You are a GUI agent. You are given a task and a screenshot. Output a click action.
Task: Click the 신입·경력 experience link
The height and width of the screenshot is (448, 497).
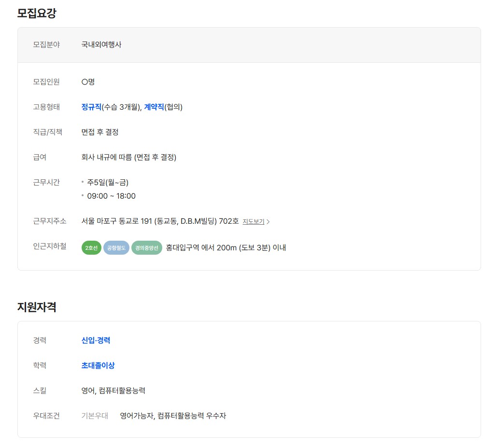pyautogui.click(x=96, y=340)
